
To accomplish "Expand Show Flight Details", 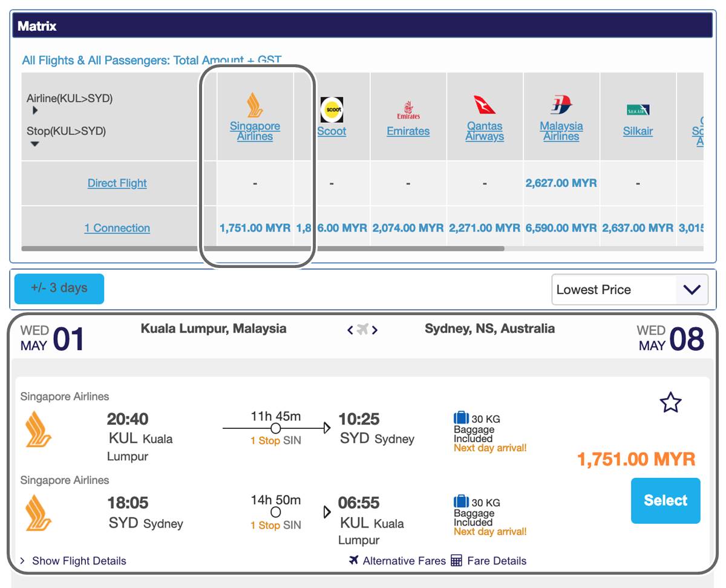I will click(x=73, y=561).
